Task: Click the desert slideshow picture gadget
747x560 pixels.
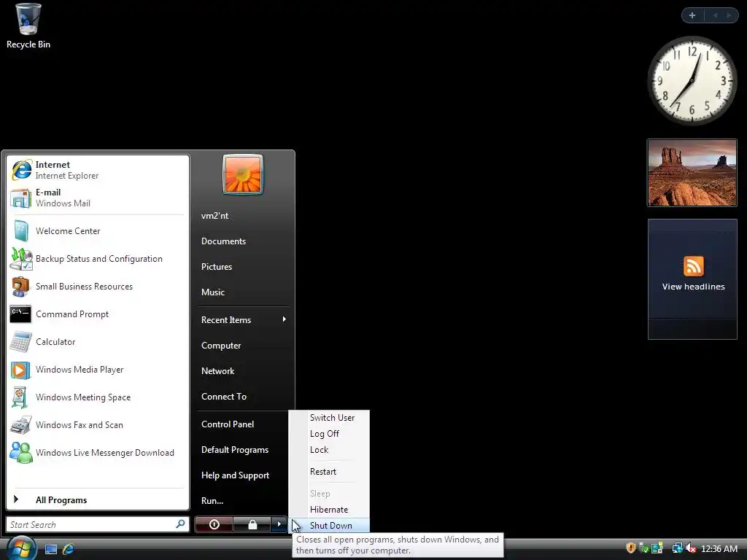Action: point(692,173)
